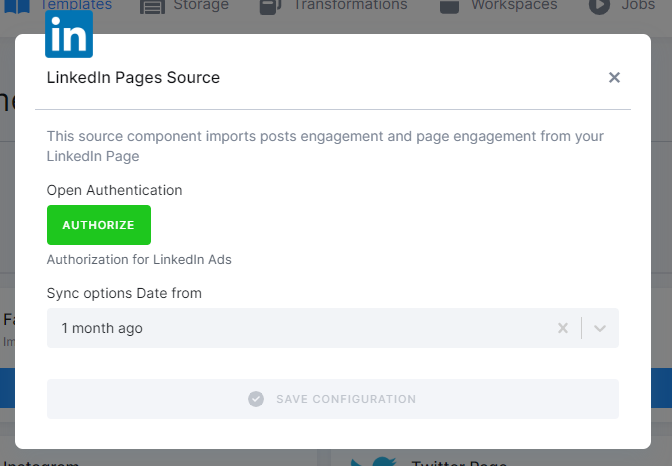Screen dimensions: 672x466
Task: Click the LinkedIn logo icon
Action: (x=69, y=34)
